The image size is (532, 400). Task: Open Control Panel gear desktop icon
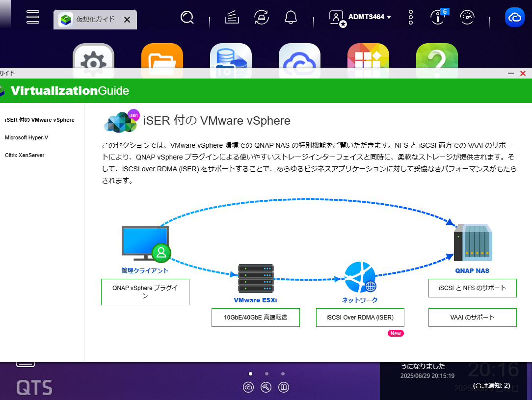(94, 61)
